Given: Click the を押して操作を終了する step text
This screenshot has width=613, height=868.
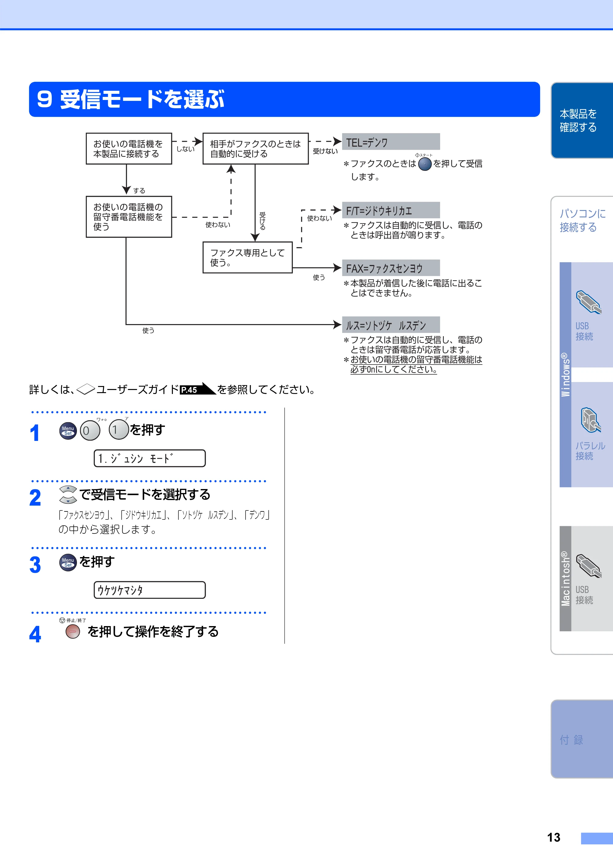Looking at the screenshot, I should point(153,631).
